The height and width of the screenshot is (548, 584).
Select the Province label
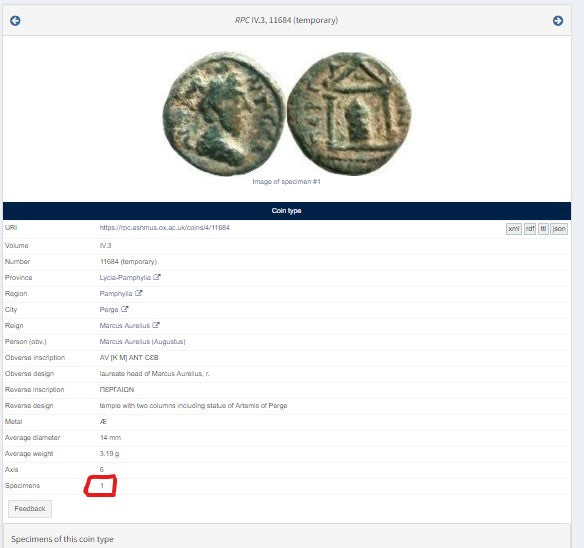pyautogui.click(x=19, y=278)
